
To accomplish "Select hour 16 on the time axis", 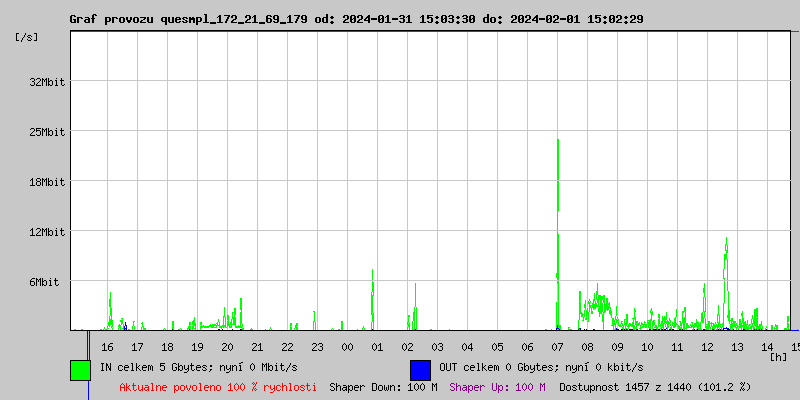I will [x=107, y=347].
